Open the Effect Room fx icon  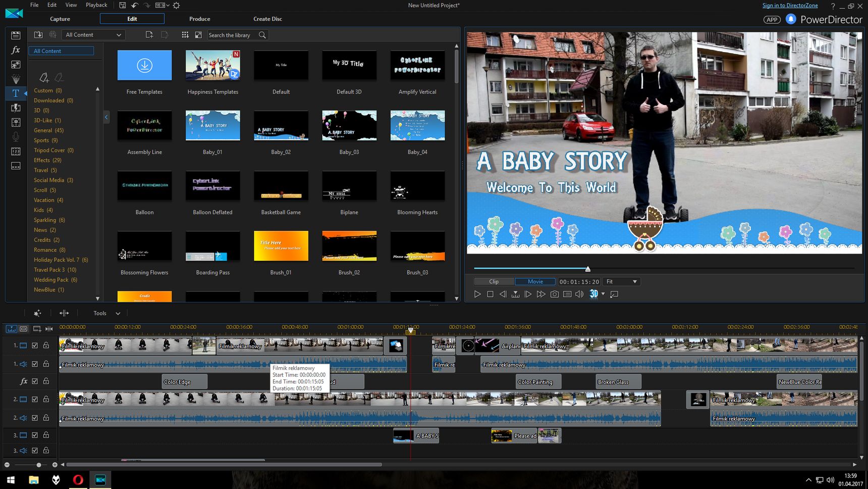(16, 50)
